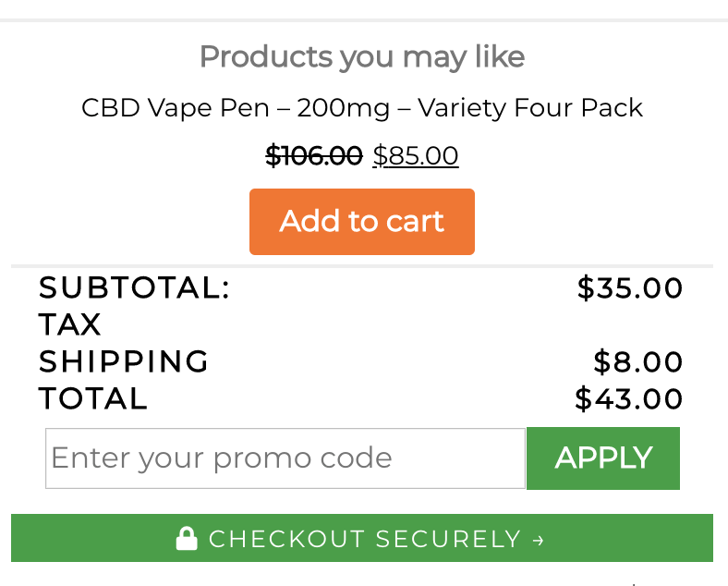Click the TOTAL label

[93, 398]
